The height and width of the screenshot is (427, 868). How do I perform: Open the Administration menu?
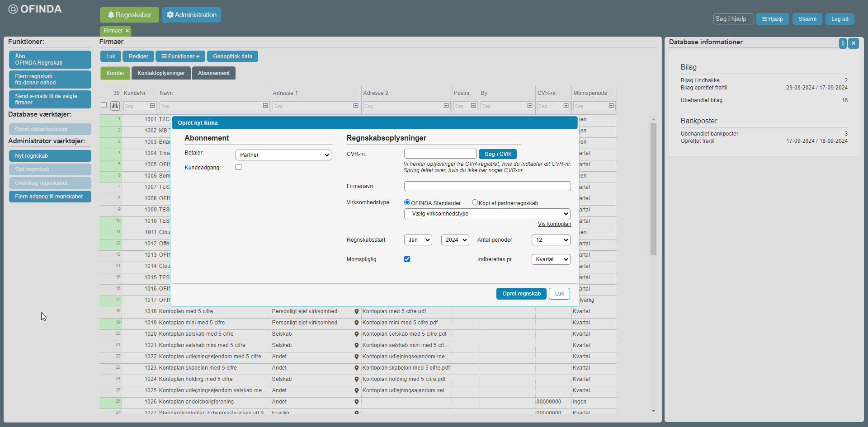(191, 15)
